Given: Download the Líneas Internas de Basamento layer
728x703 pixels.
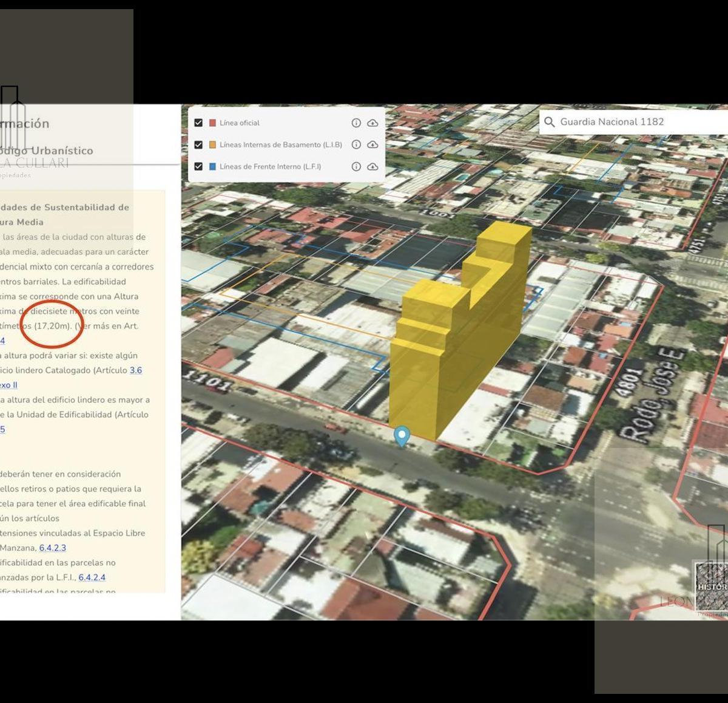Looking at the screenshot, I should pyautogui.click(x=372, y=144).
